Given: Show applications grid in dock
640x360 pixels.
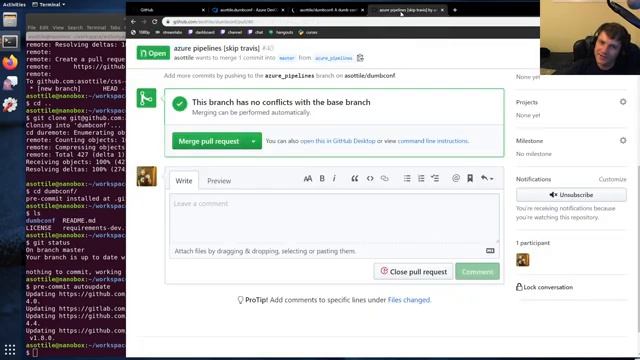Looking at the screenshot, I should pos(10,349).
